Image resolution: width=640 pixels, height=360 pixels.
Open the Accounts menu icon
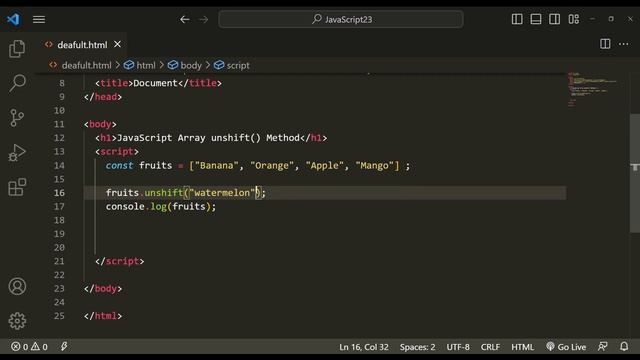[x=17, y=287]
